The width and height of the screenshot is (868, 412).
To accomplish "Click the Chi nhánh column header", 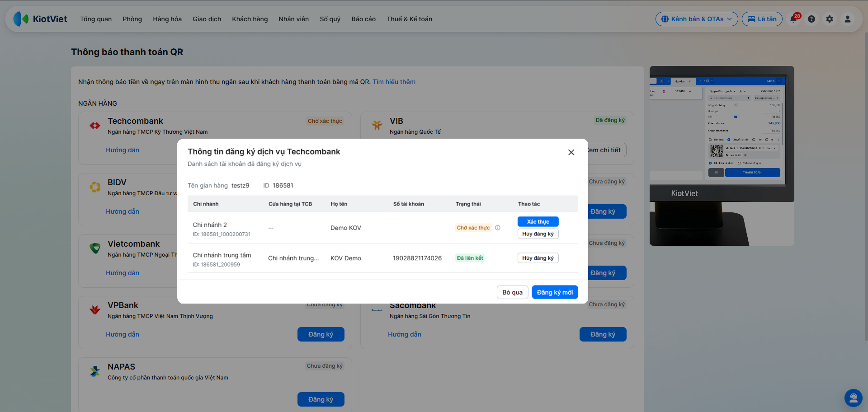I will point(206,204).
